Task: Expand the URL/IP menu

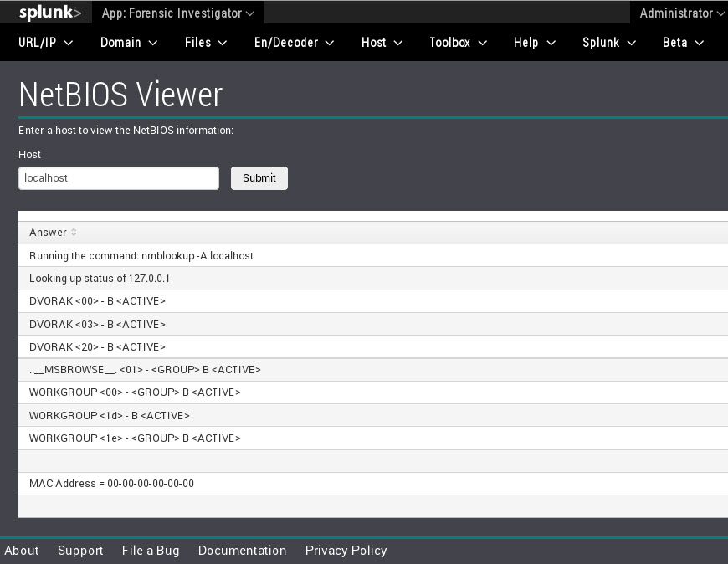Action: [x=45, y=42]
